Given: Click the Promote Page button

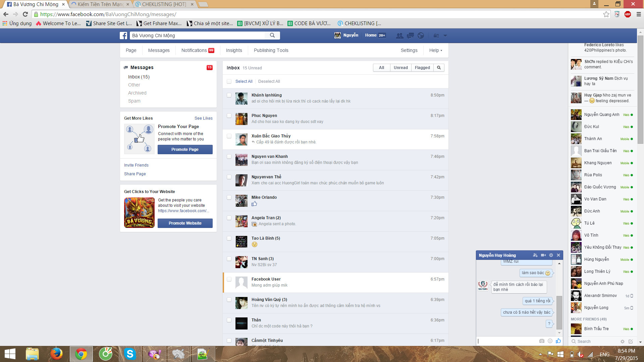Looking at the screenshot, I should point(185,149).
